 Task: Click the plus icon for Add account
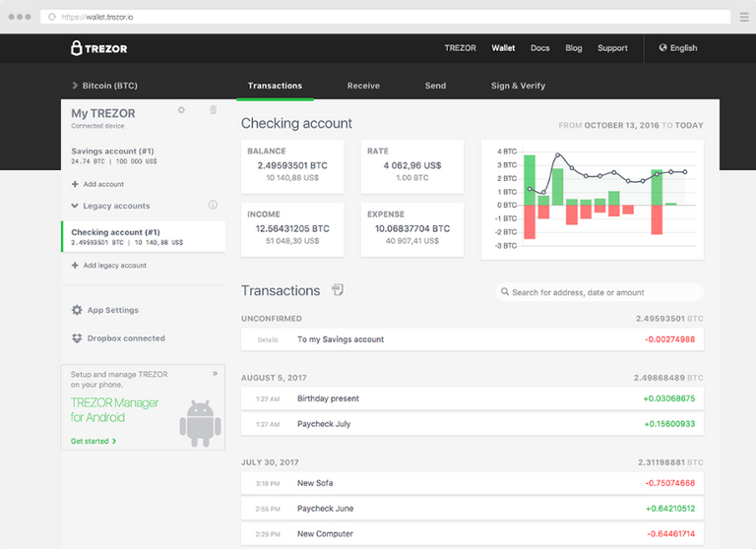click(x=75, y=184)
